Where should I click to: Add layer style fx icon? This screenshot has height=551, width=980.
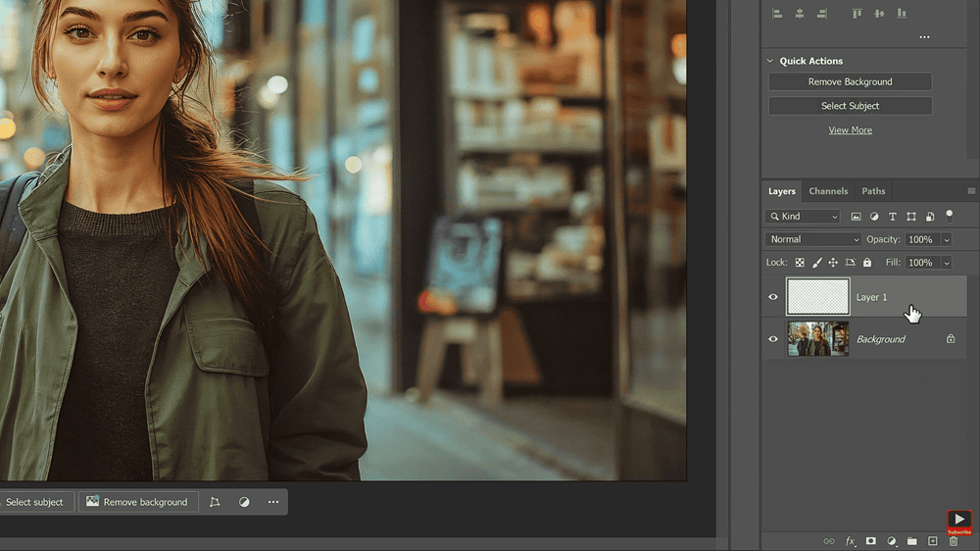(850, 541)
